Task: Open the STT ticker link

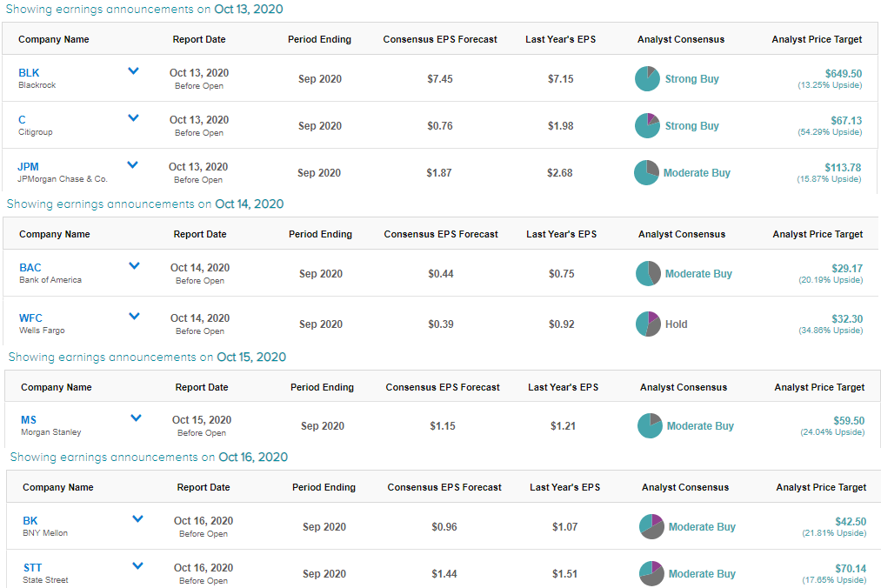Action: [x=32, y=568]
